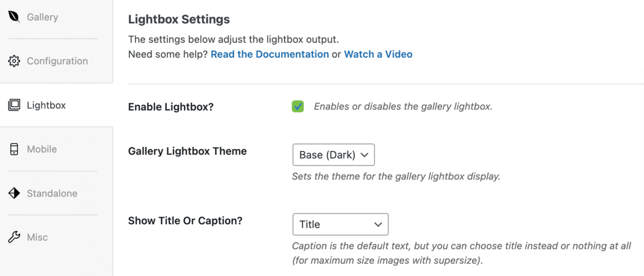
Task: Click the Mobile phone icon
Action: [14, 149]
